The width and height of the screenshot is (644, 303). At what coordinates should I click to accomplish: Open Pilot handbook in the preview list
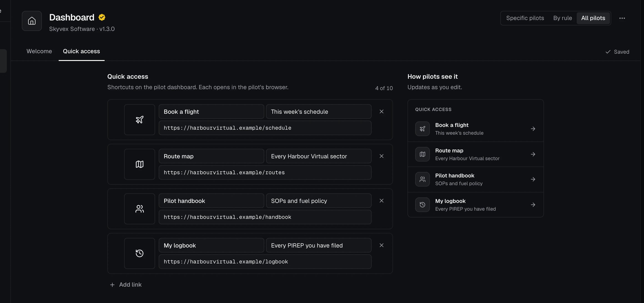pos(475,179)
